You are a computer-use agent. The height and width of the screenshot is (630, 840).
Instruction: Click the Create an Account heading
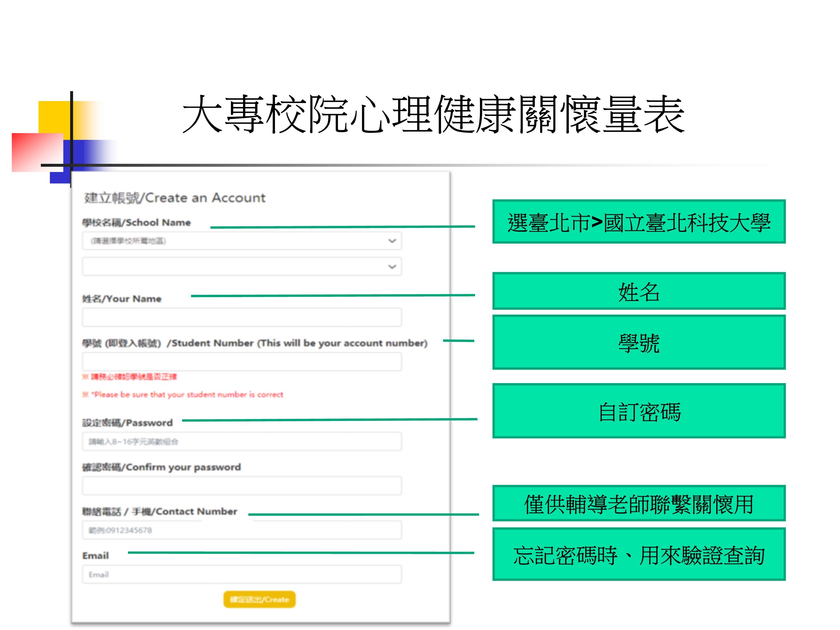click(175, 198)
